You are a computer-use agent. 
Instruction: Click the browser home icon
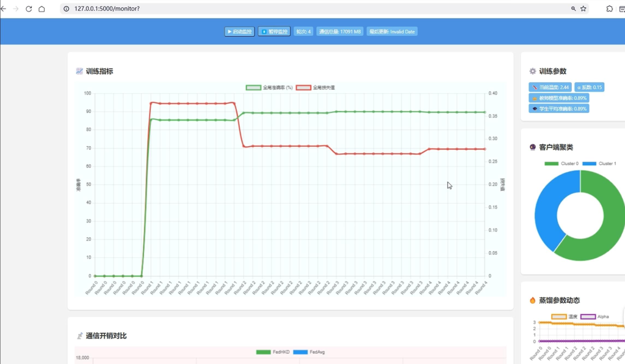pyautogui.click(x=42, y=9)
